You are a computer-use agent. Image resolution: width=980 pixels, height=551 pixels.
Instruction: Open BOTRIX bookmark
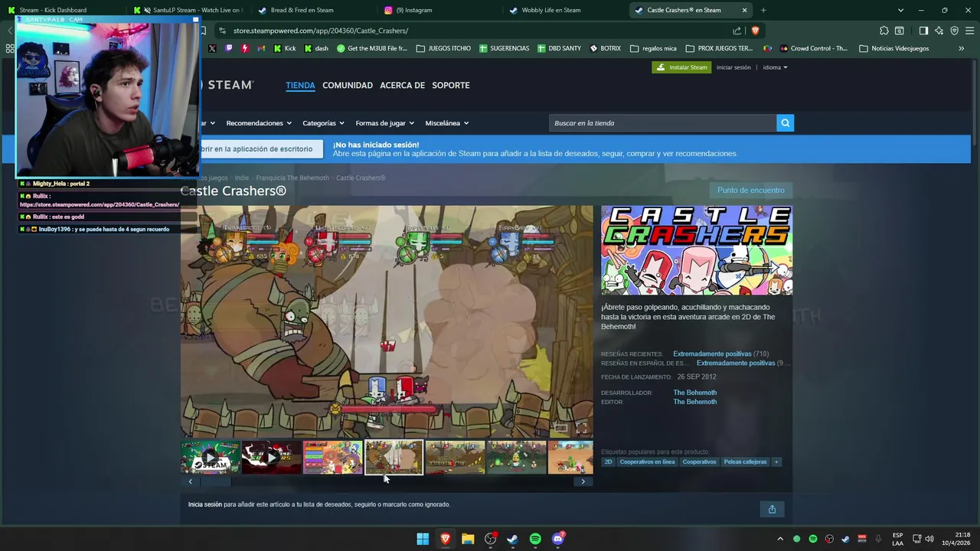pyautogui.click(x=605, y=48)
